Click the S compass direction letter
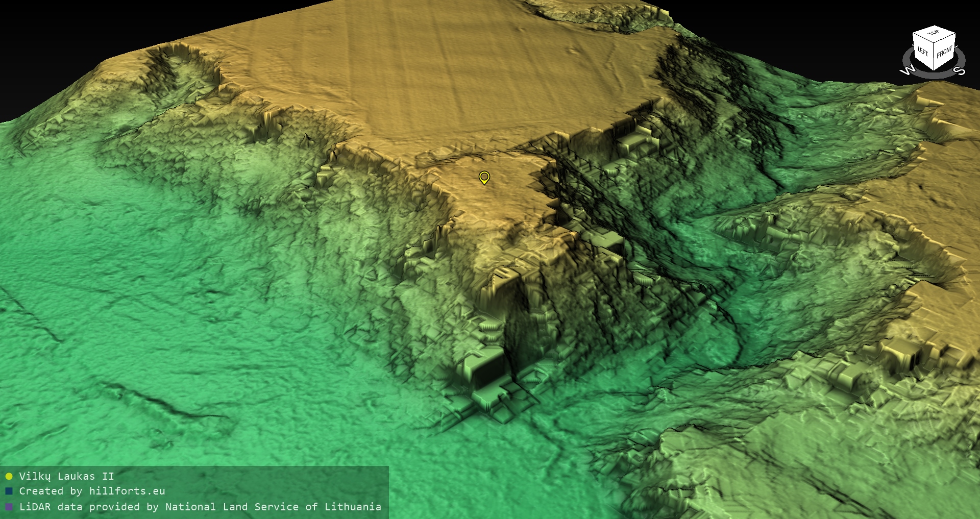 click(x=960, y=70)
